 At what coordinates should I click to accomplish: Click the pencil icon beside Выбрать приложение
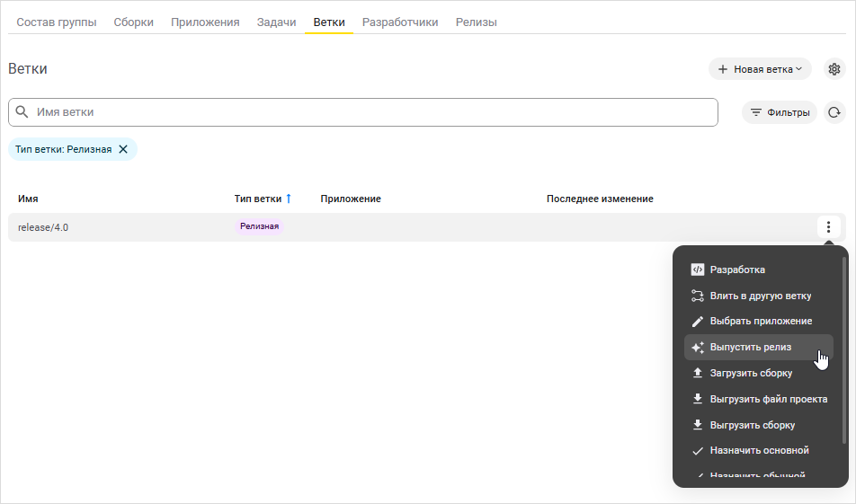point(697,322)
